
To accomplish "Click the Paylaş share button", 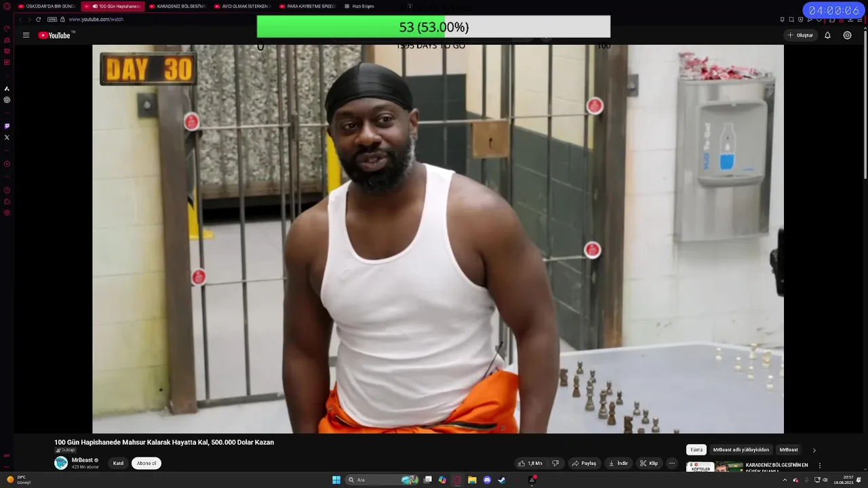I will [584, 464].
